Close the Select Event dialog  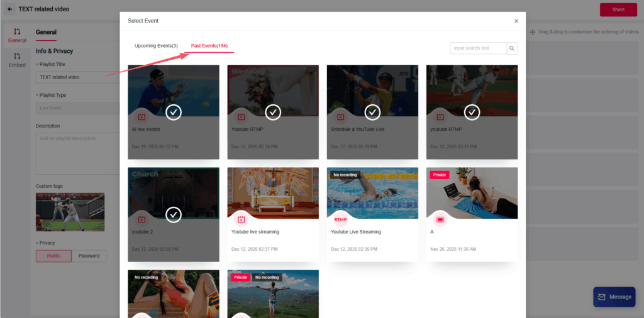(x=516, y=21)
